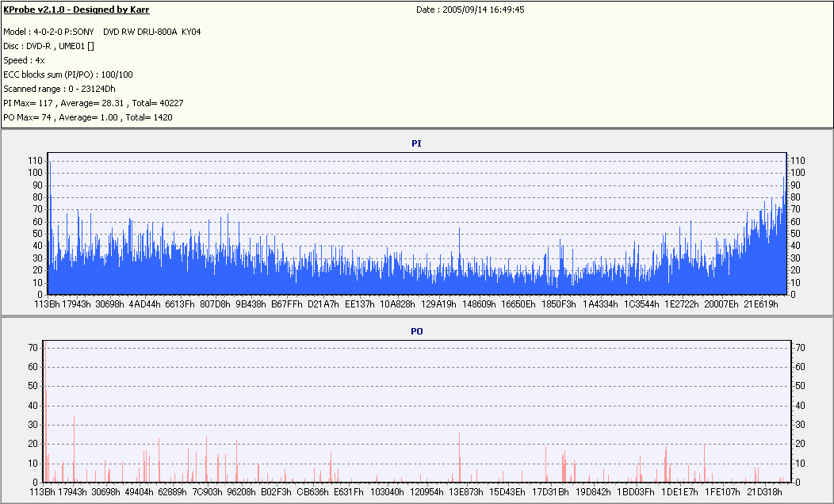834x504 pixels.
Task: Click the 129A19h marker on PI axis
Action: (438, 304)
